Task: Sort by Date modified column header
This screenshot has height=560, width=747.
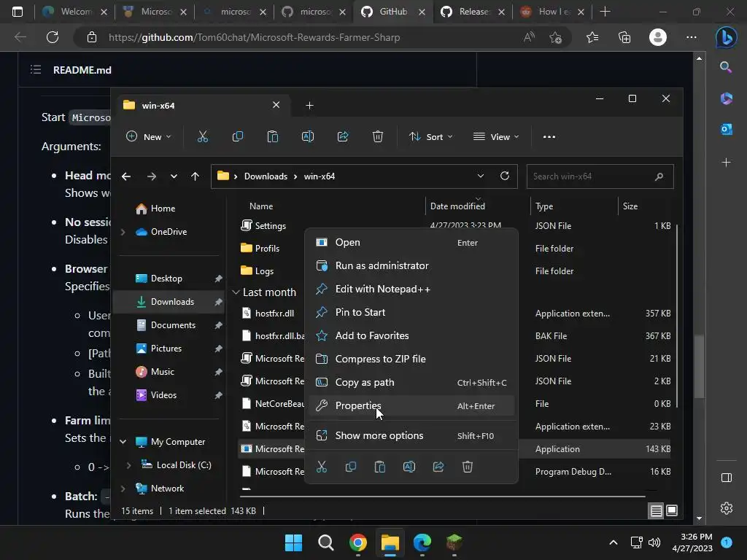Action: pyautogui.click(x=457, y=206)
